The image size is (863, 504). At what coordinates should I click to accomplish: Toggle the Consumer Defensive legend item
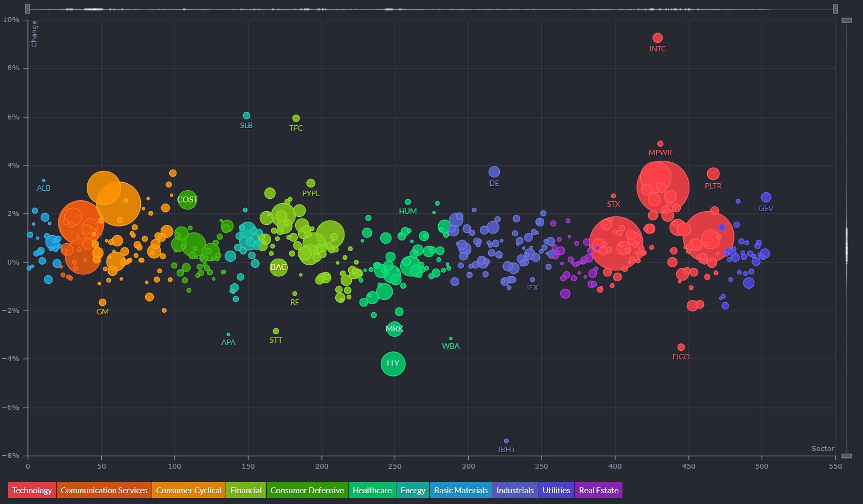[307, 490]
